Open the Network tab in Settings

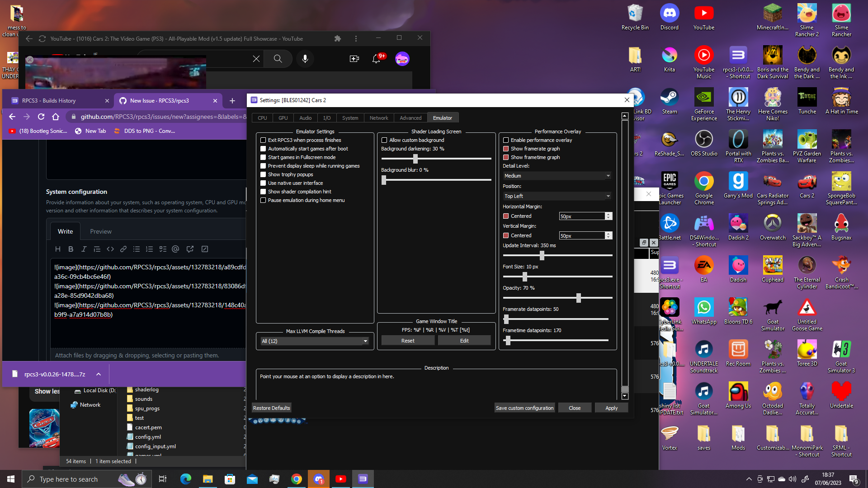(378, 117)
